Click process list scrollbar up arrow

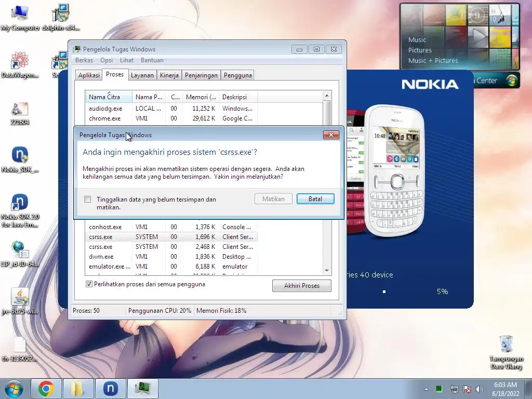click(327, 96)
